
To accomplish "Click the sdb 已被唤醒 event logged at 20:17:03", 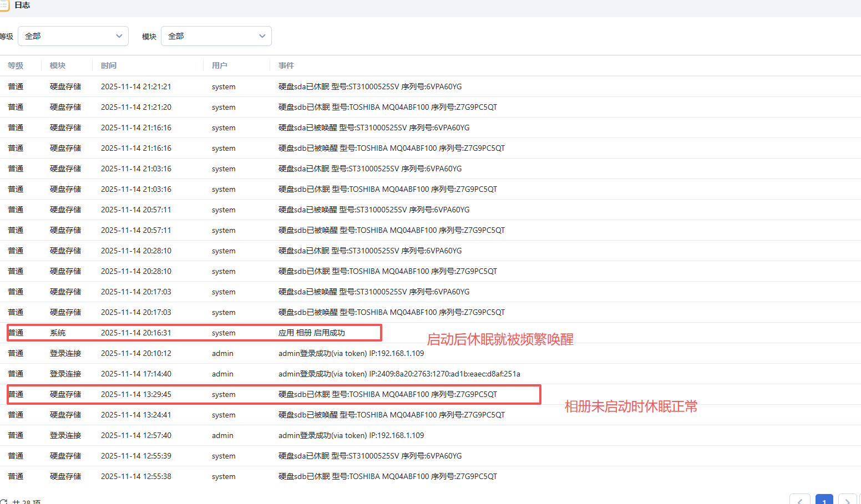I will pos(392,312).
